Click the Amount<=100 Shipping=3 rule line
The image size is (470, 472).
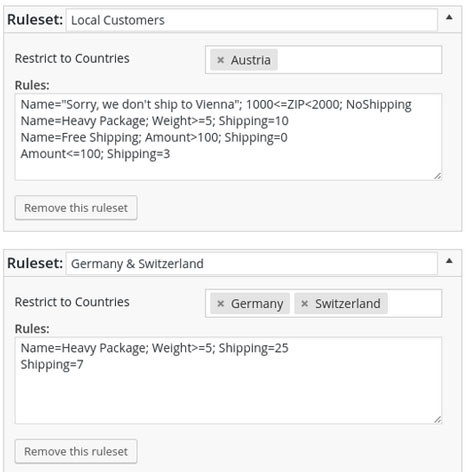(x=95, y=154)
